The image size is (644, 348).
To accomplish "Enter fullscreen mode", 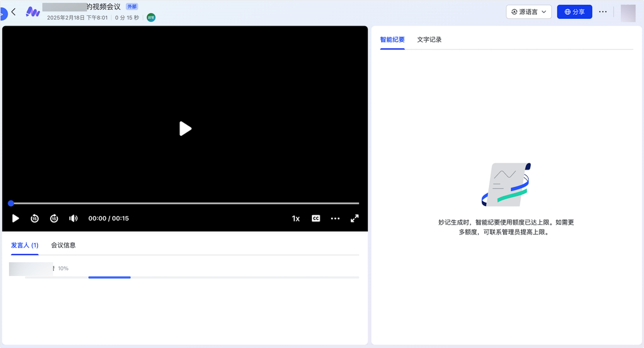I will [355, 218].
